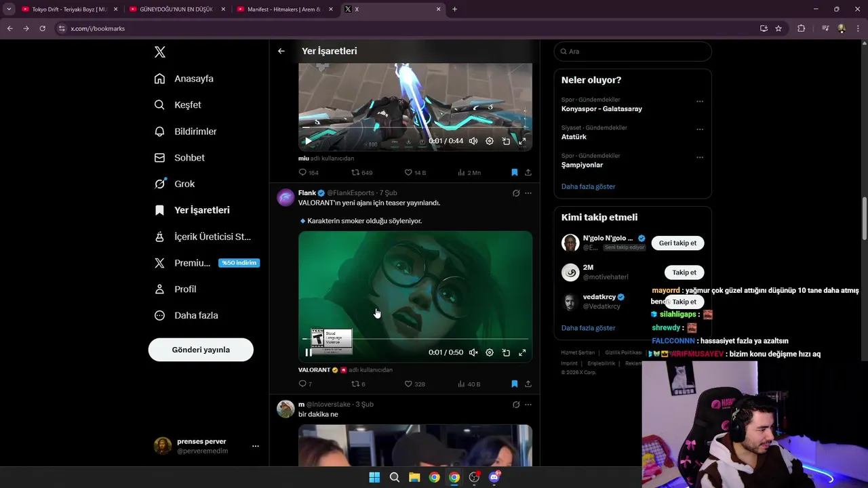The image size is (868, 488).
Task: View Flank post analytics 40 B
Action: pyautogui.click(x=469, y=384)
